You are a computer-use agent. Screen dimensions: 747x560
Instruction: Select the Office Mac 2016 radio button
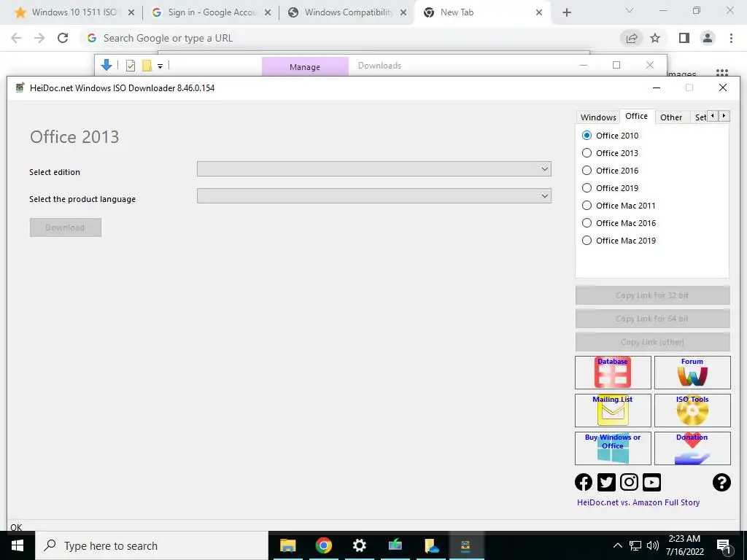tap(587, 223)
